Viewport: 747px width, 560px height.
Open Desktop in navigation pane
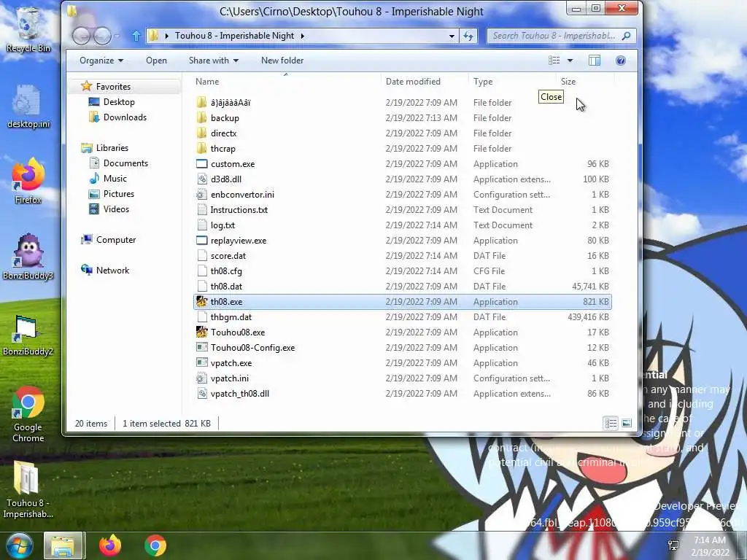pos(119,102)
